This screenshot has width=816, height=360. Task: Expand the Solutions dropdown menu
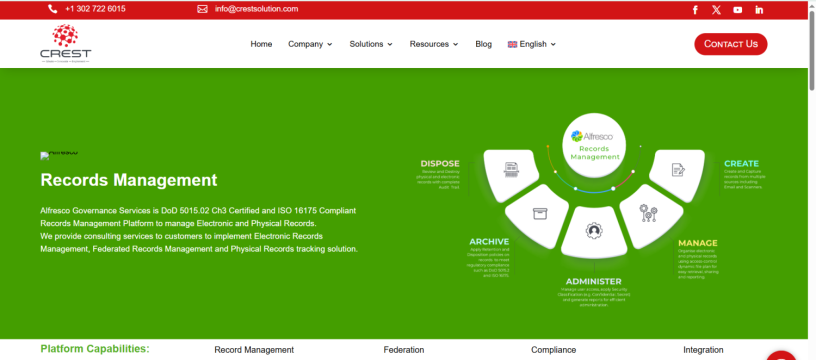click(371, 44)
